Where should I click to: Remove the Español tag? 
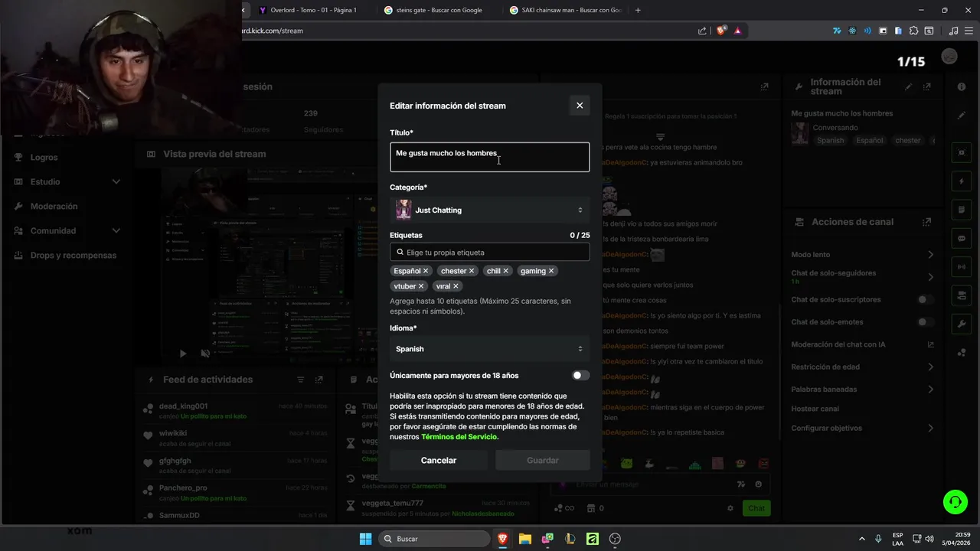426,271
